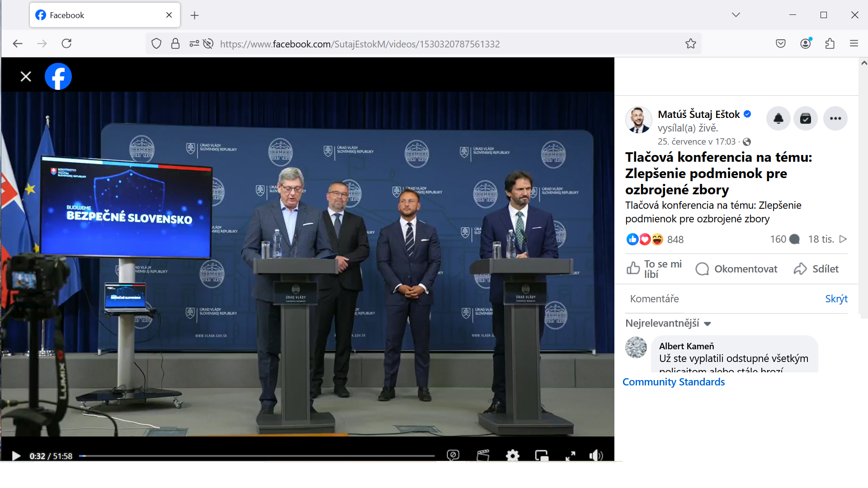This screenshot has width=868, height=488.
Task: Open video settings gear in the player
Action: point(512,455)
